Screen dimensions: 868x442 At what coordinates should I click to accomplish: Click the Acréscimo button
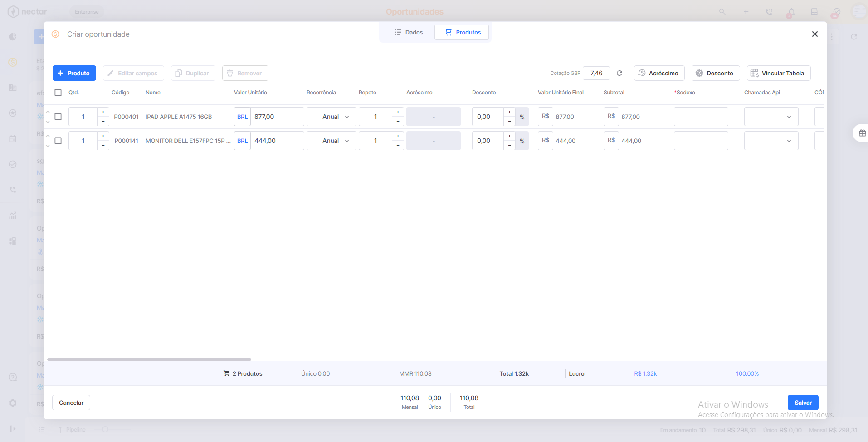pyautogui.click(x=659, y=73)
